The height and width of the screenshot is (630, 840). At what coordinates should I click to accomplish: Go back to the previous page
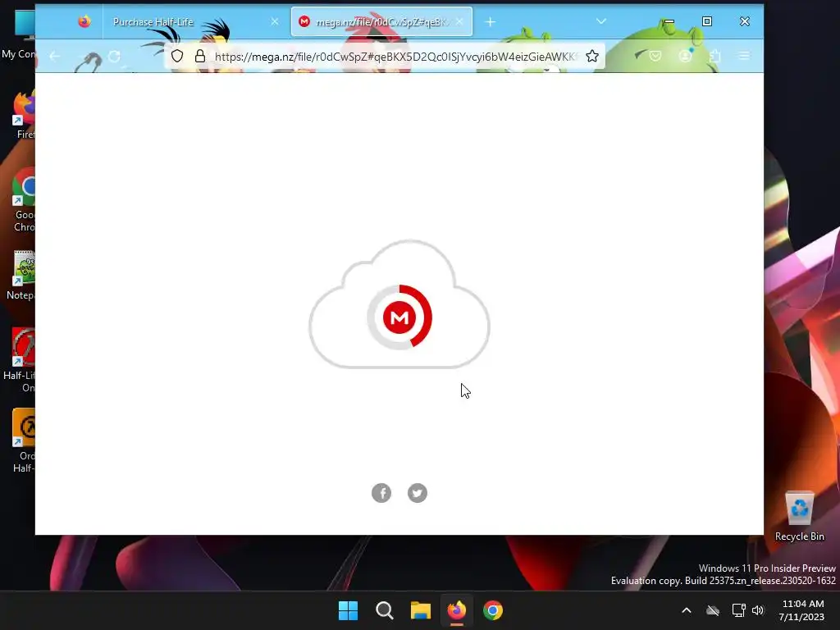click(x=55, y=57)
